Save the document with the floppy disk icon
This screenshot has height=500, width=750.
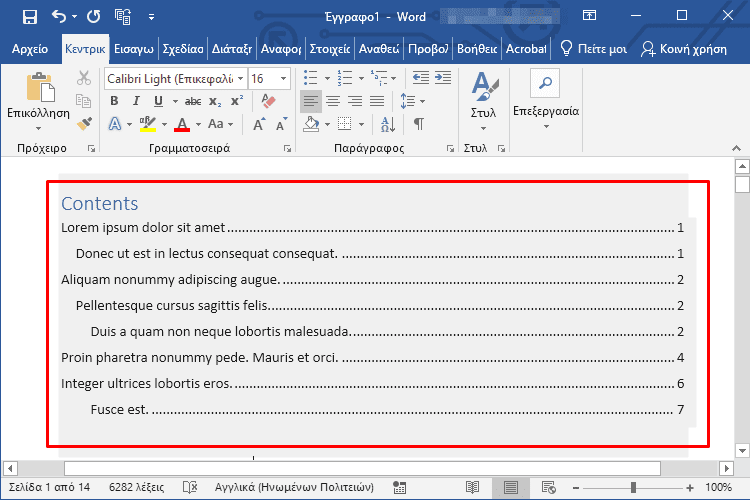click(30, 17)
